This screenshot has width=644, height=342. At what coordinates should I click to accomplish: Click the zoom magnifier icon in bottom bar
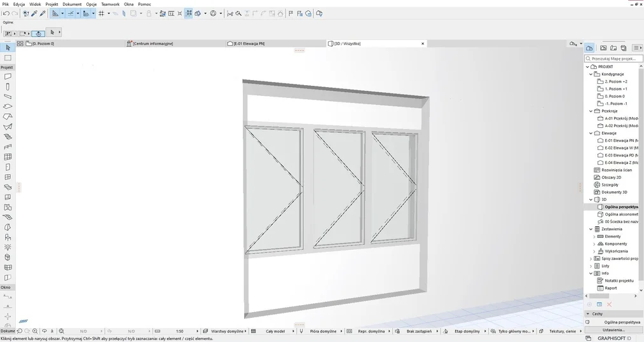(35, 331)
